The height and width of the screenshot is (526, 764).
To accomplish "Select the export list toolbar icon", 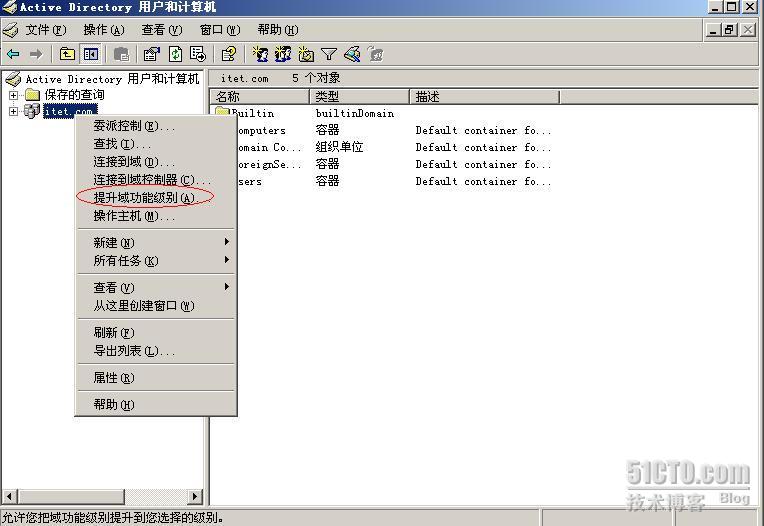I will coord(198,54).
